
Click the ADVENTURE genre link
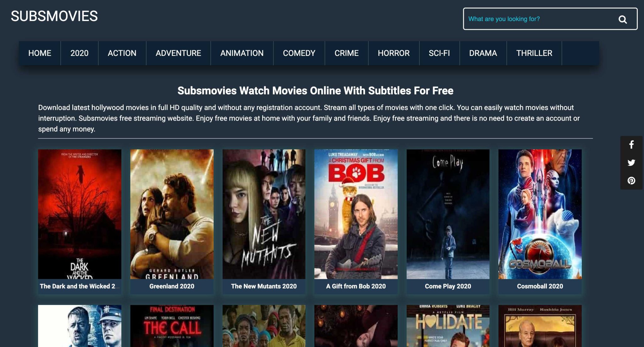click(x=178, y=52)
